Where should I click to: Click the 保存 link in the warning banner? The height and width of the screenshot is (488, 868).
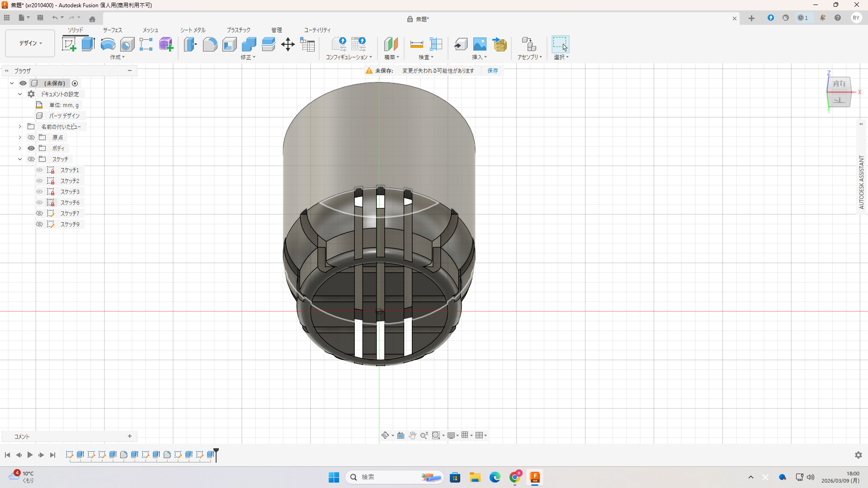[492, 71]
